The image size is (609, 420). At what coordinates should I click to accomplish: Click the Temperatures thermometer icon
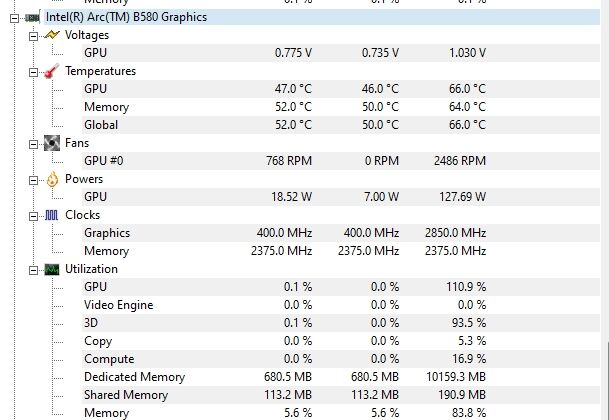(52, 71)
